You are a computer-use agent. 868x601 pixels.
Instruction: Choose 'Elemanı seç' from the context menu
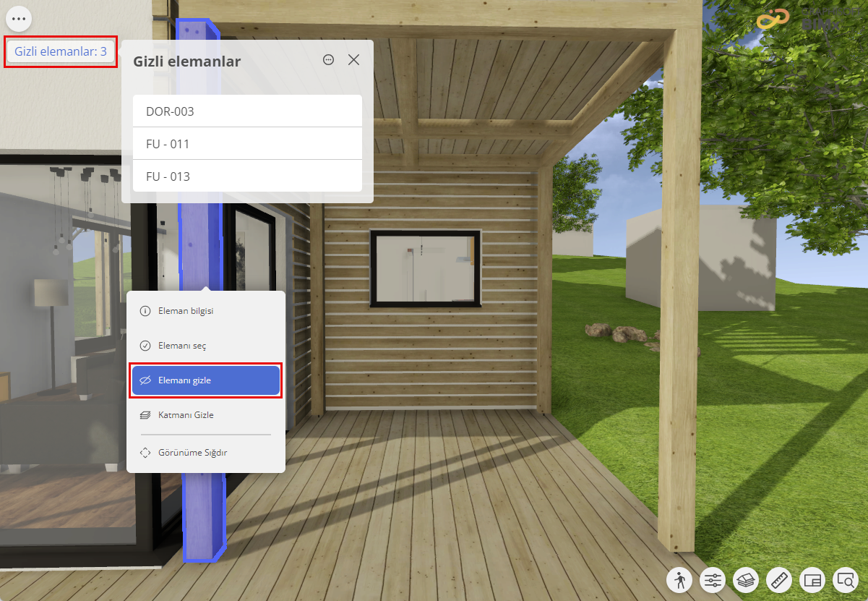[x=206, y=346]
